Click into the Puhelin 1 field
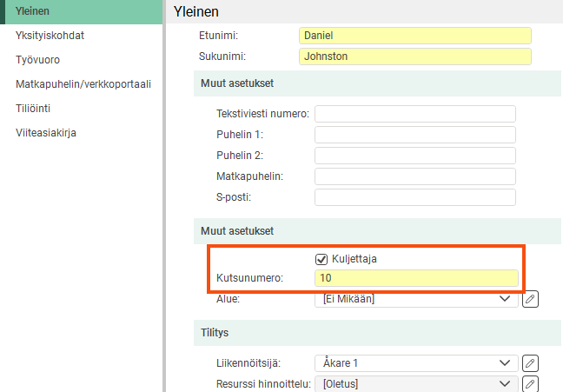Screen dimensions: 563x392 414,135
